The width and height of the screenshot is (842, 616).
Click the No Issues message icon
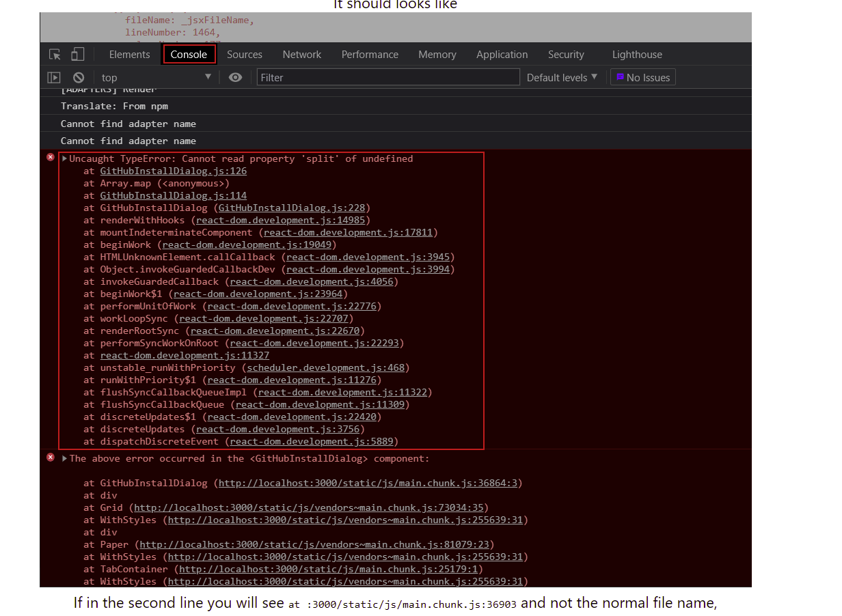(619, 76)
